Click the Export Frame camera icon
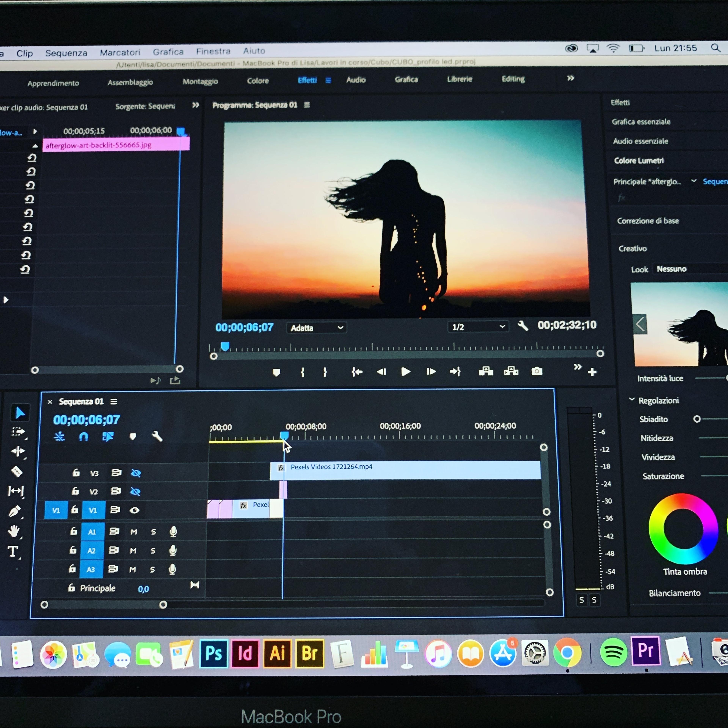Screen dimensions: 728x728 tap(537, 371)
